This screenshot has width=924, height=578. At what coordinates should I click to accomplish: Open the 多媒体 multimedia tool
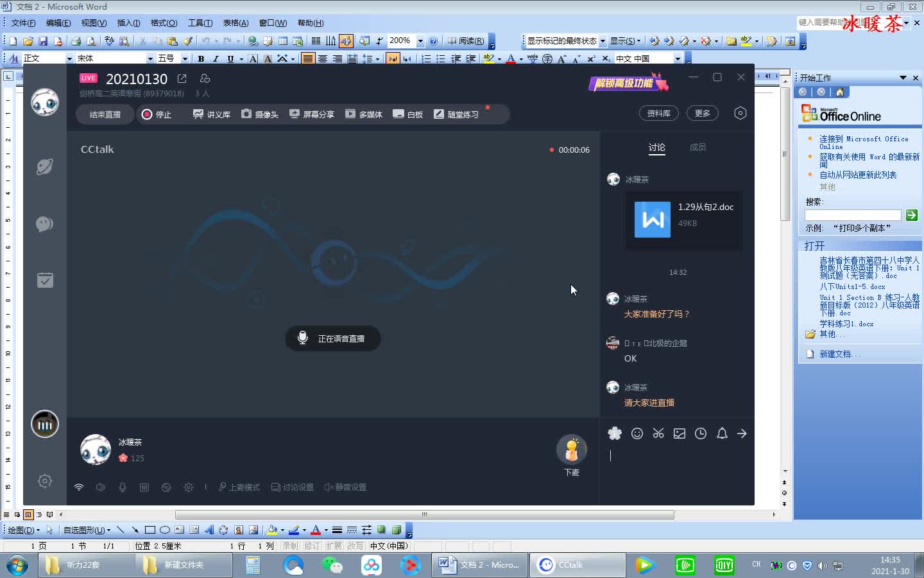[363, 114]
